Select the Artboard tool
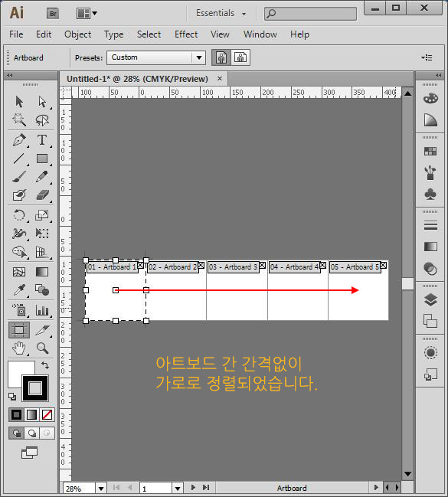The height and width of the screenshot is (497, 448). (x=19, y=330)
